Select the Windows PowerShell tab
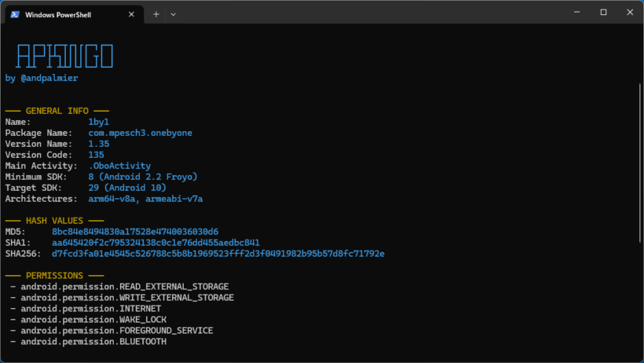Screen dimensions: 644x363 click(x=75, y=14)
